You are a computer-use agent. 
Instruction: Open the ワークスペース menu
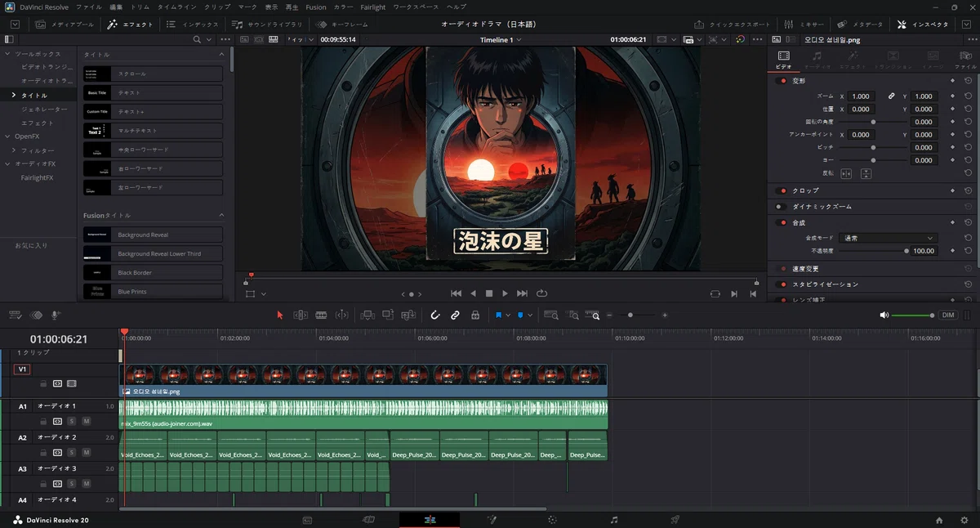pyautogui.click(x=416, y=7)
